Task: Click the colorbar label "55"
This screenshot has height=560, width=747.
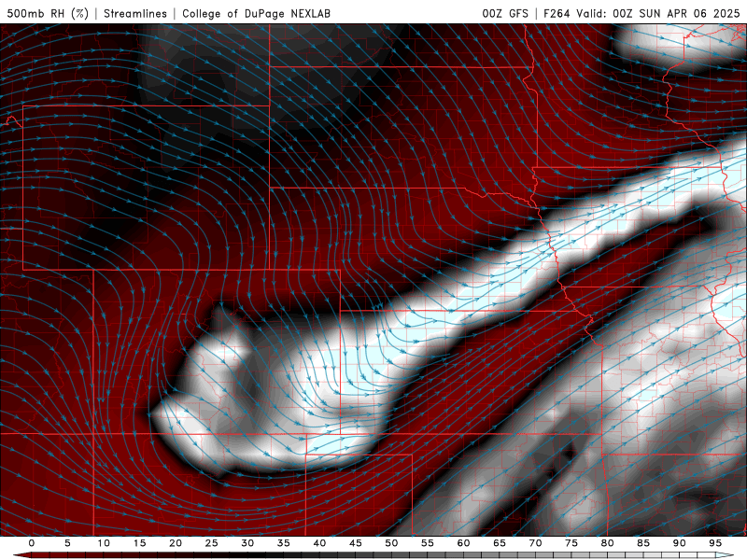Action: point(428,543)
